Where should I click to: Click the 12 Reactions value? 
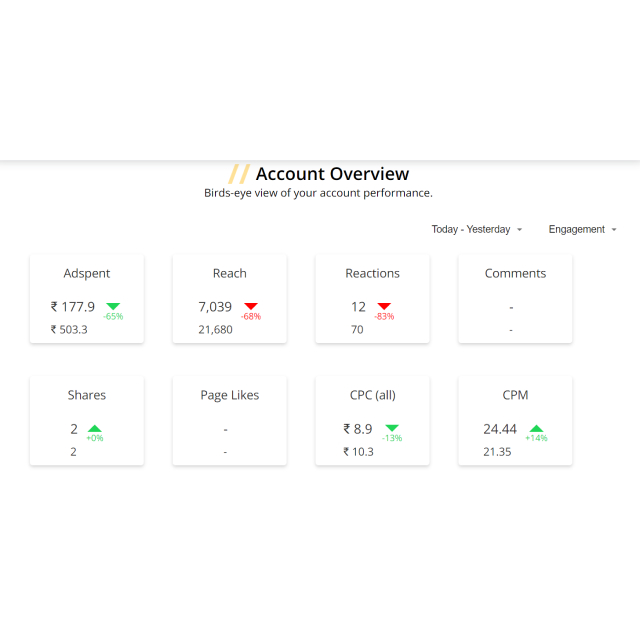(358, 307)
